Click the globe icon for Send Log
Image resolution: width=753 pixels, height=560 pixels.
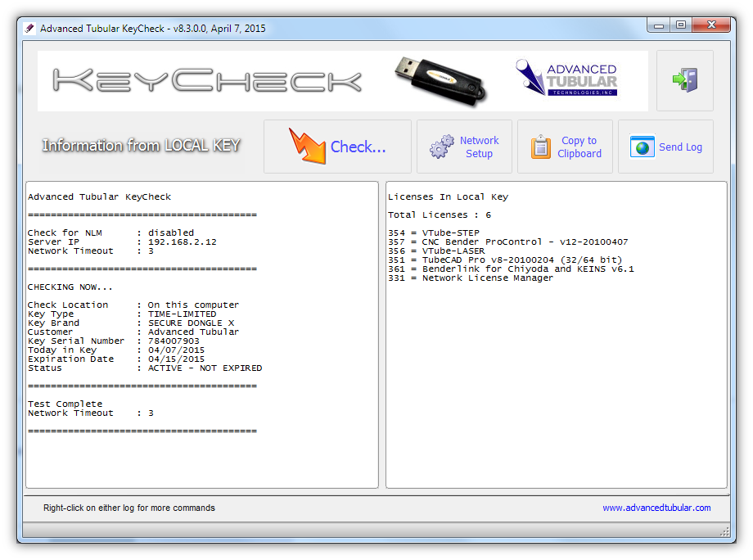(x=643, y=147)
